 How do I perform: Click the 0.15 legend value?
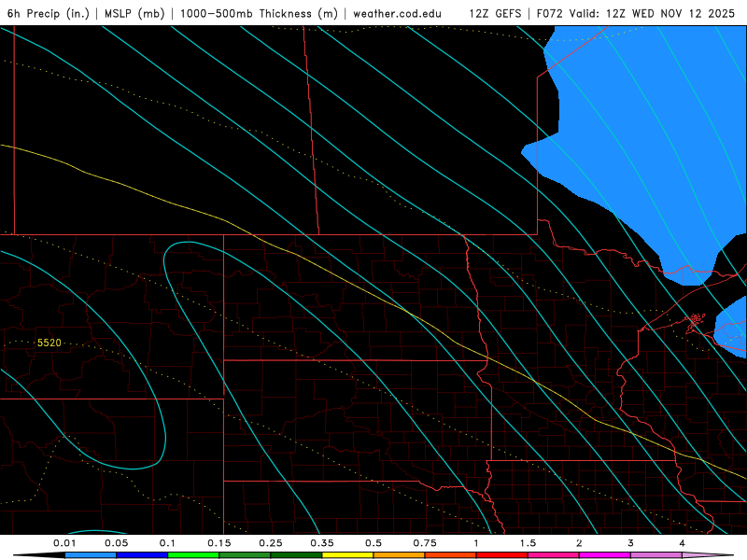tap(219, 543)
